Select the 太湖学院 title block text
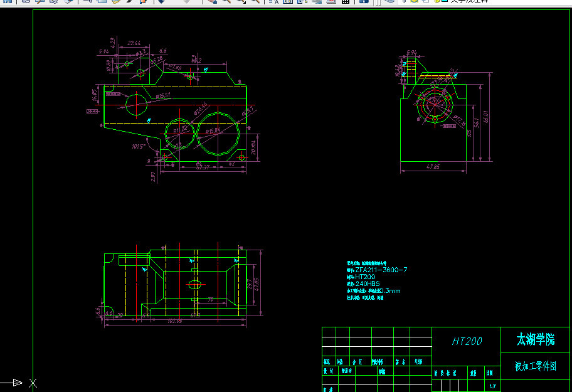 536,339
